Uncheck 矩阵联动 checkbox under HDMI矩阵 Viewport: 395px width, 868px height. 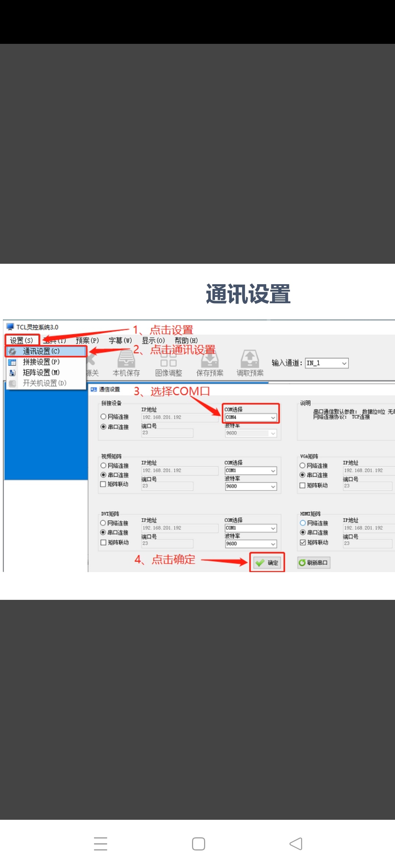[x=303, y=542]
